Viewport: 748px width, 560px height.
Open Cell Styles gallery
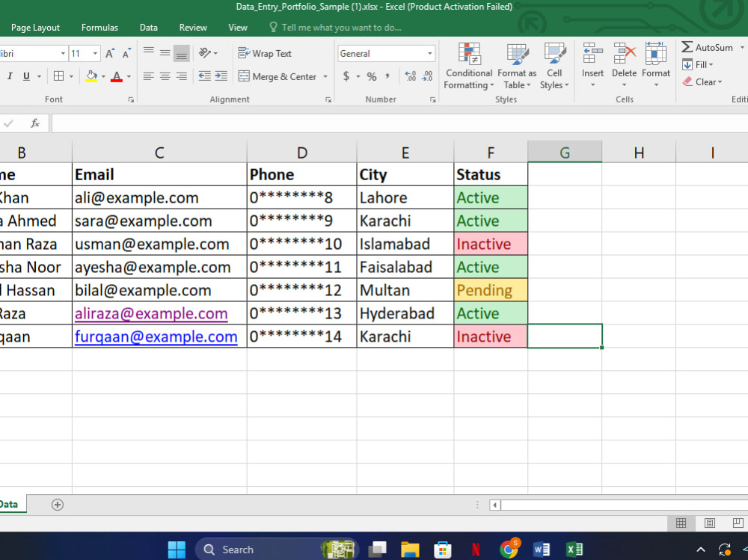554,66
